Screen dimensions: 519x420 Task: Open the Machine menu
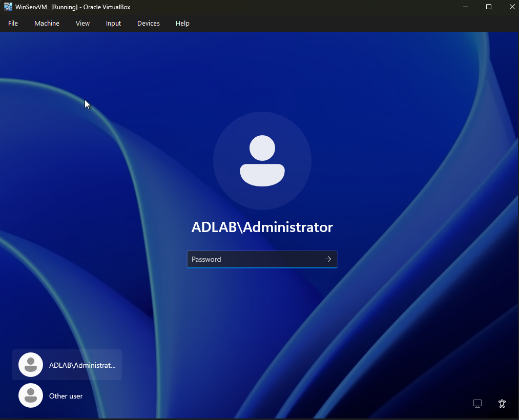pos(47,24)
